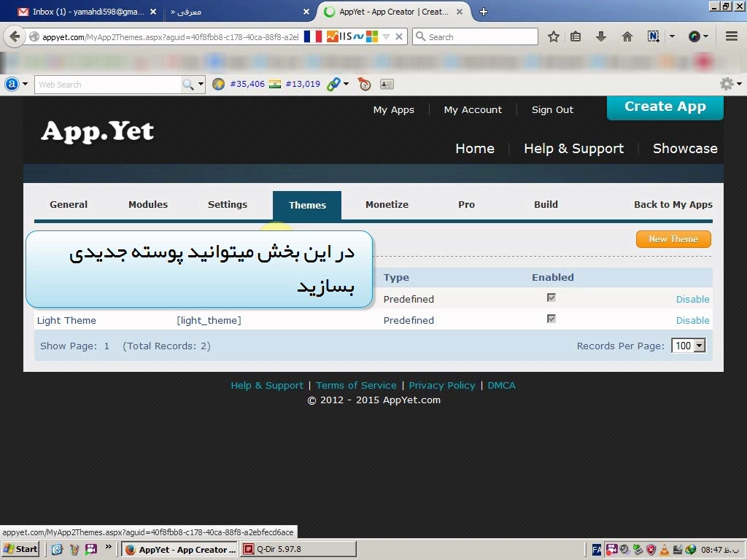Click the Create App button
Viewport: 747px width, 560px height.
[x=665, y=106]
